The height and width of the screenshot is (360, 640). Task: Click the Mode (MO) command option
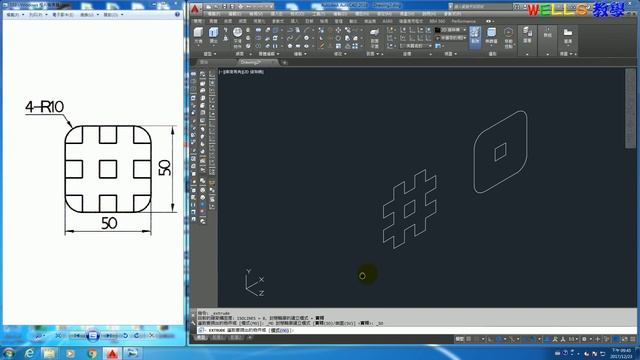coord(280,330)
